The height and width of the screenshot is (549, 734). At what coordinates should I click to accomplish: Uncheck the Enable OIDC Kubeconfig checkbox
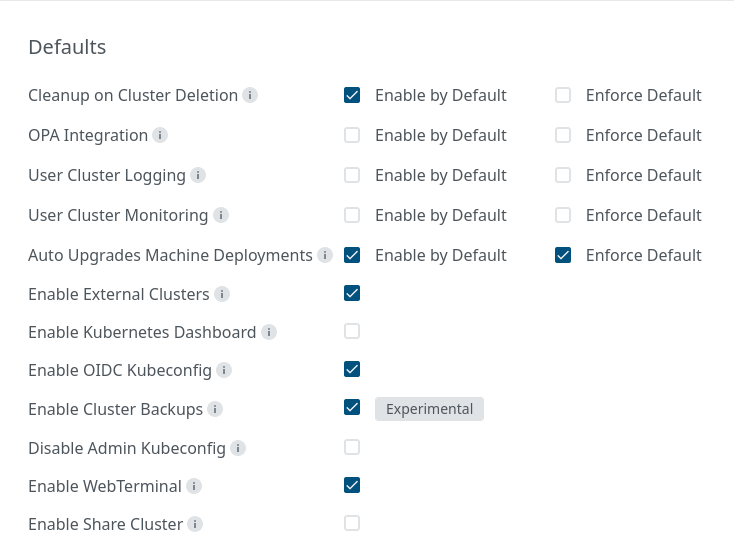tap(352, 369)
